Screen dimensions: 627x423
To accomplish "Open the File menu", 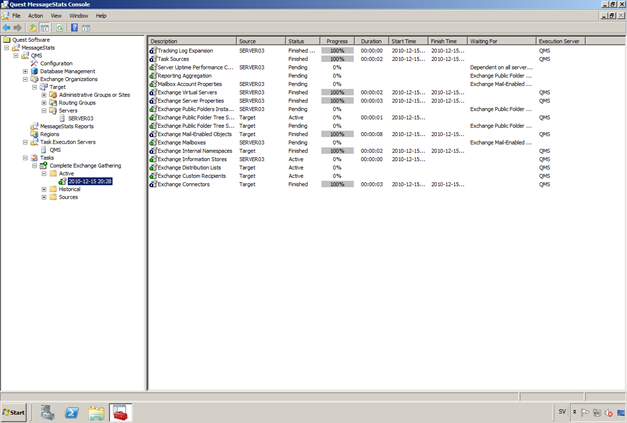I will [x=16, y=16].
